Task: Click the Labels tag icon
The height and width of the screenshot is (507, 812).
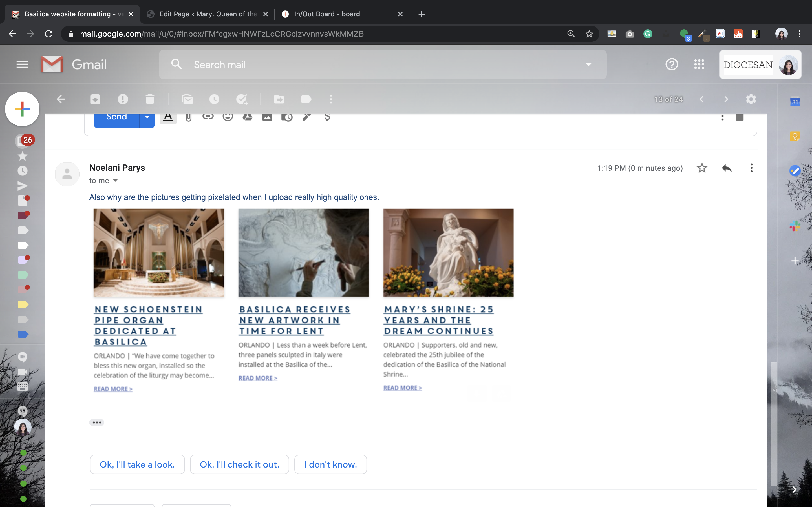Action: coord(306,99)
